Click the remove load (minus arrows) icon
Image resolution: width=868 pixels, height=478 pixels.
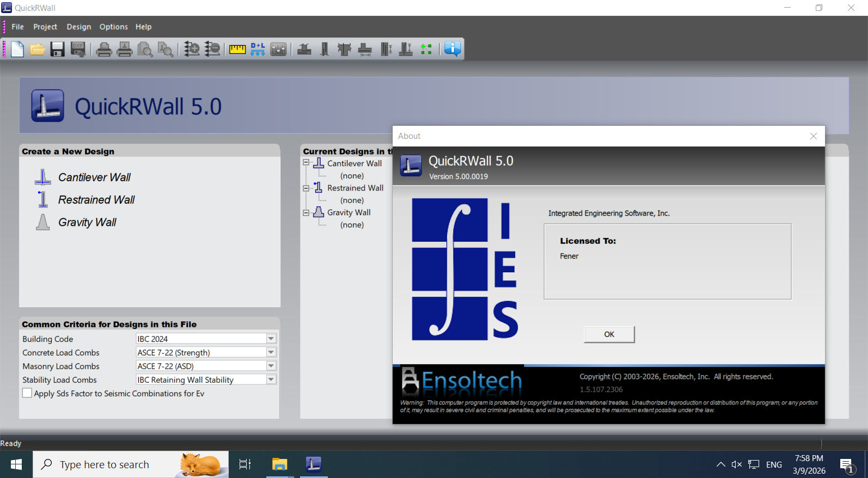click(212, 49)
